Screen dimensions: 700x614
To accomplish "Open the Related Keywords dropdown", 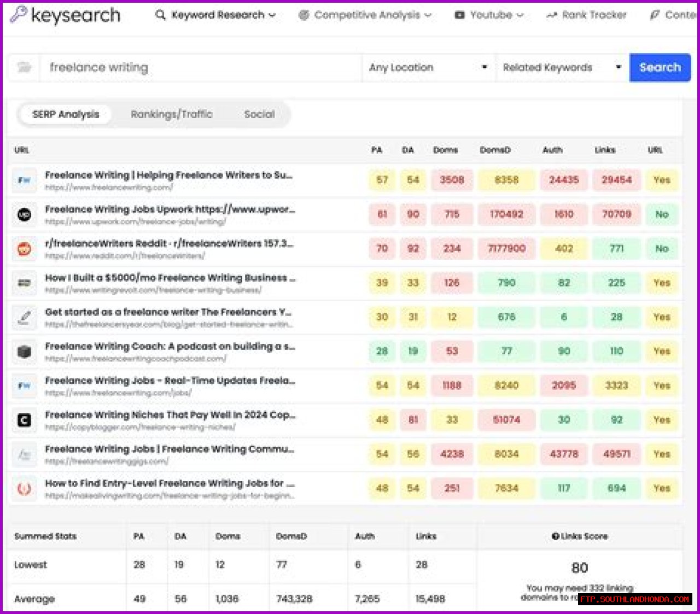I will 562,67.
